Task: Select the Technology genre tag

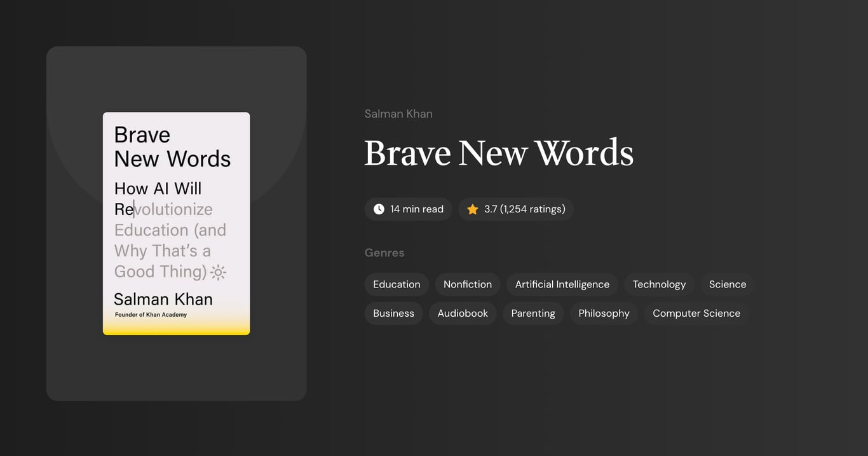Action: coord(659,284)
